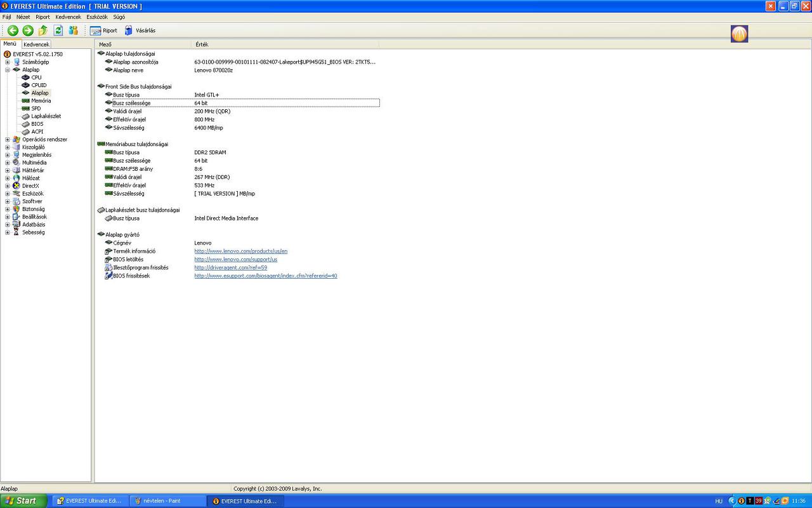Viewport: 812px width, 508px height.
Task: Select the Eszközök category in the tree
Action: pos(33,194)
